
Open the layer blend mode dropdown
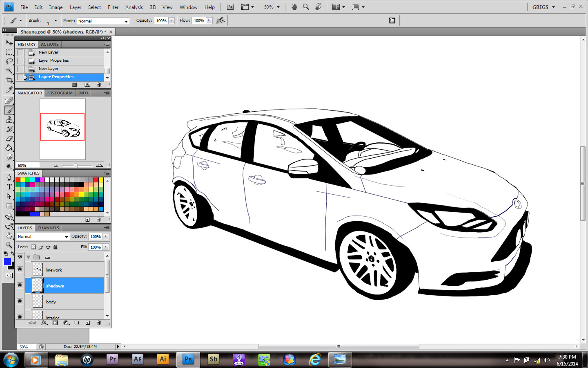[43, 237]
